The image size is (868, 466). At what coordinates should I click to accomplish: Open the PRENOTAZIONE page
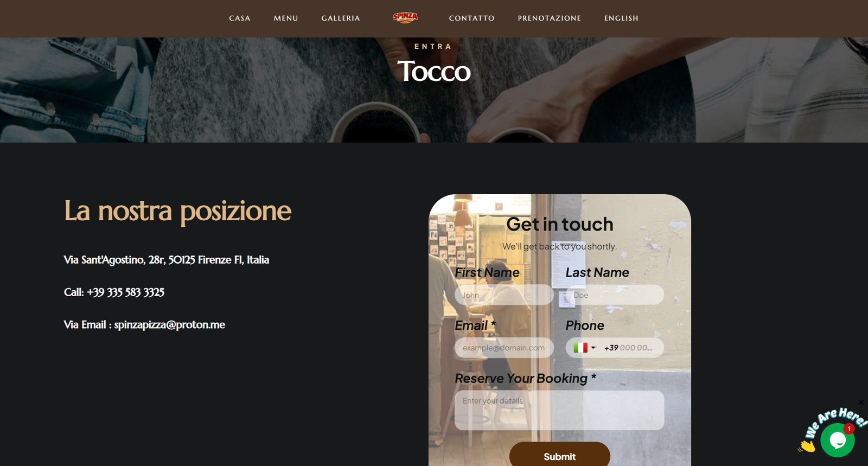coord(549,18)
